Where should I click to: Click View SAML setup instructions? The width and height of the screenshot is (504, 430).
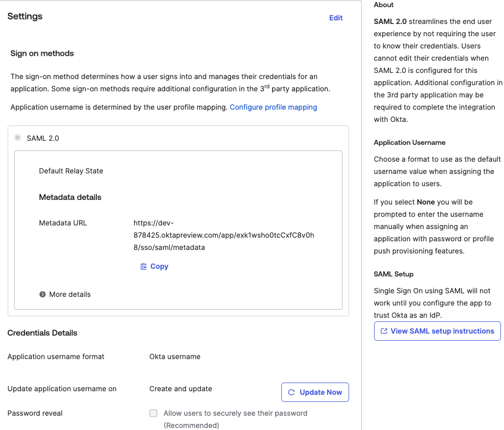[x=437, y=331]
